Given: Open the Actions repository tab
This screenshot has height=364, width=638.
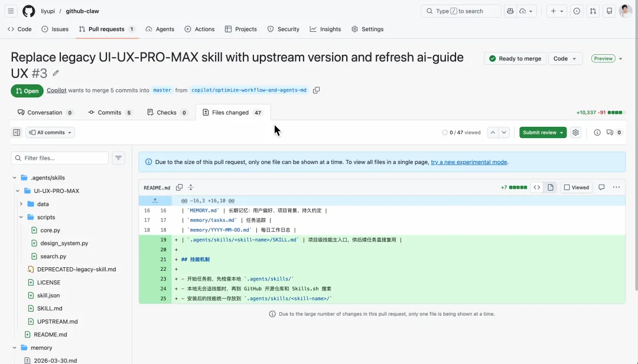Looking at the screenshot, I should pyautogui.click(x=200, y=29).
